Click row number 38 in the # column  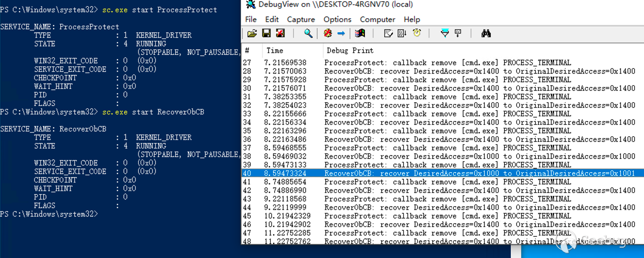(247, 156)
